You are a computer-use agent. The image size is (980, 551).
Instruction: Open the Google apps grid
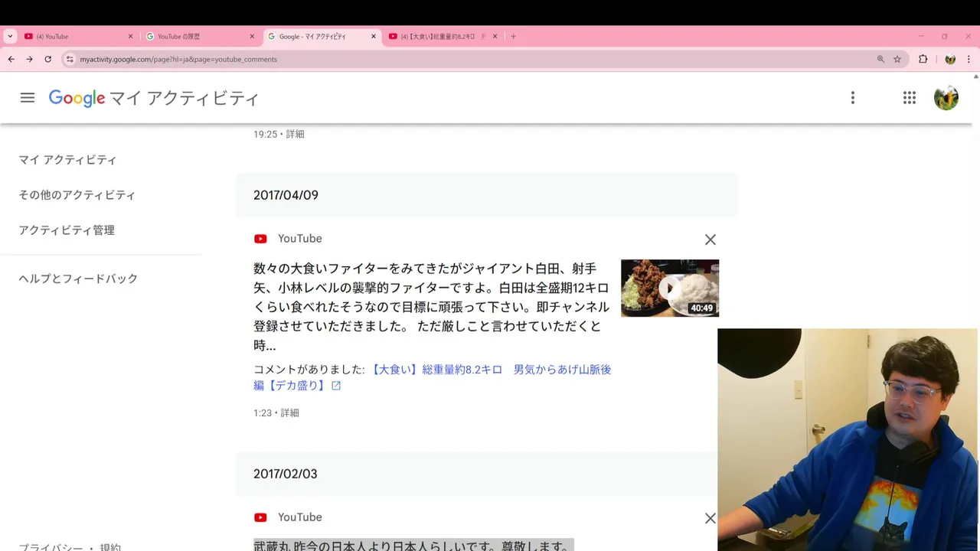point(910,98)
